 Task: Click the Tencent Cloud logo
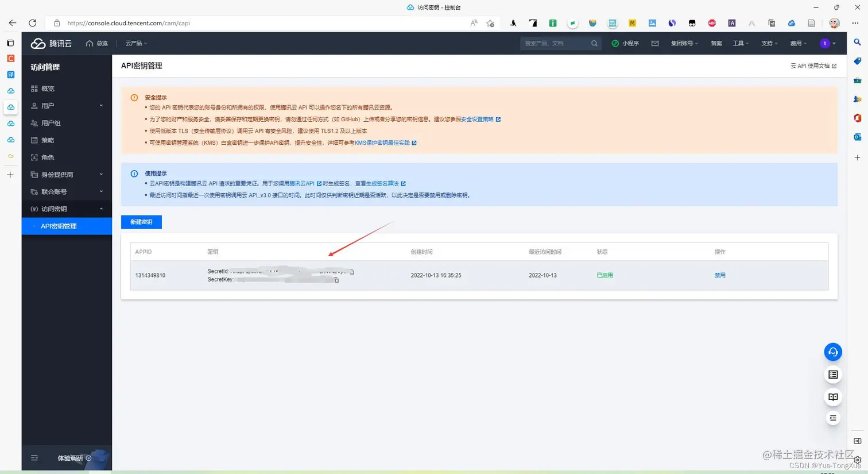click(51, 44)
